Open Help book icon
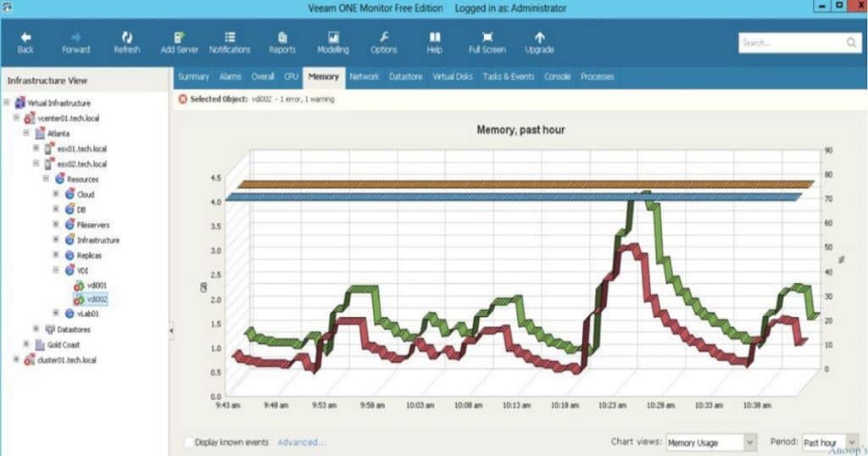The width and height of the screenshot is (868, 456). (x=435, y=37)
